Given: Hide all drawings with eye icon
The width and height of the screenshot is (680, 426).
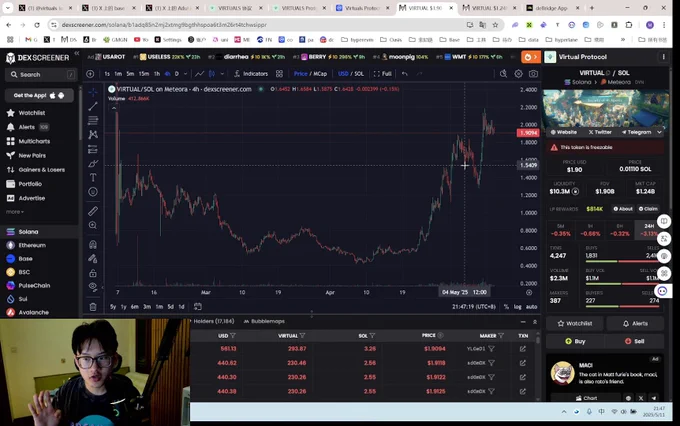Looking at the screenshot, I should 93,286.
